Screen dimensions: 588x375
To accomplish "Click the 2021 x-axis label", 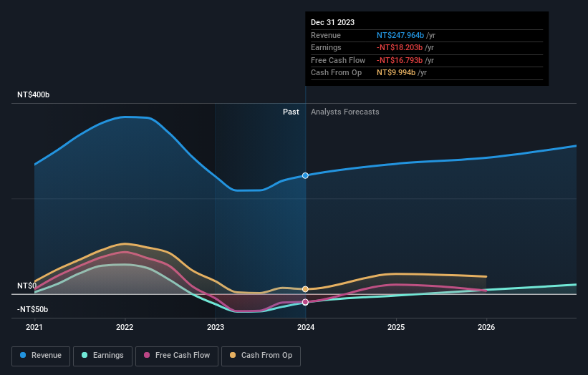I will point(34,327).
